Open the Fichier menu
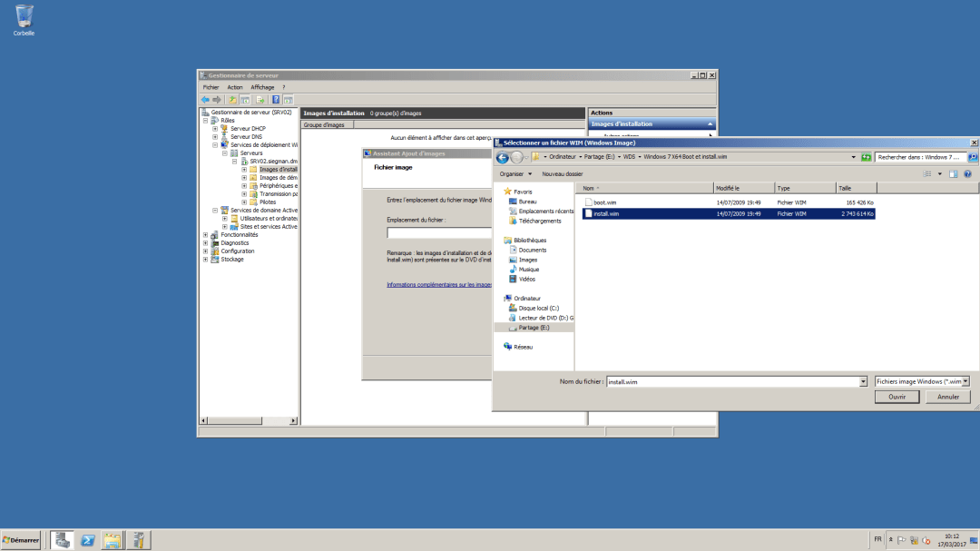This screenshot has height=551, width=980. [x=210, y=87]
